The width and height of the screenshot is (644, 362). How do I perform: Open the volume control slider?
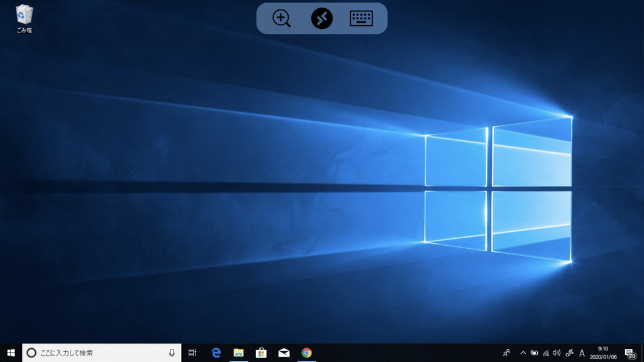(556, 353)
